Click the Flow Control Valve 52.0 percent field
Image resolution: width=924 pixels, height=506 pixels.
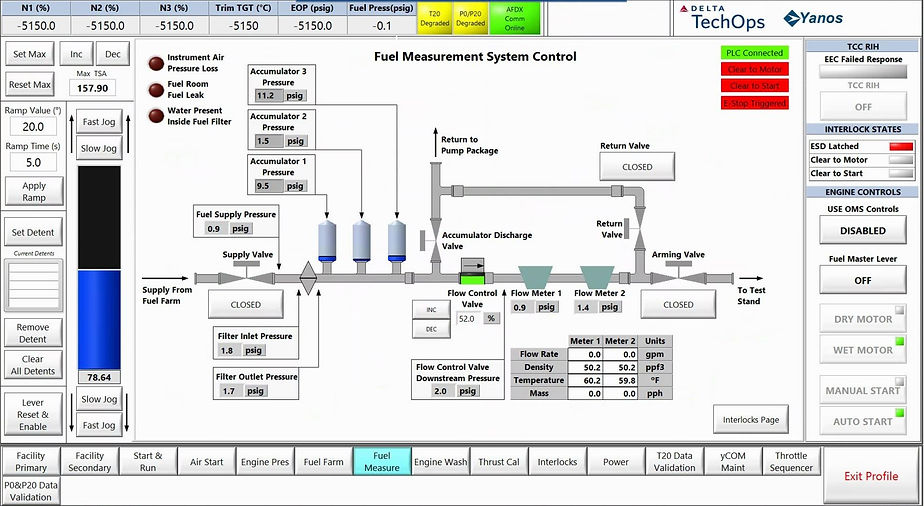[470, 318]
